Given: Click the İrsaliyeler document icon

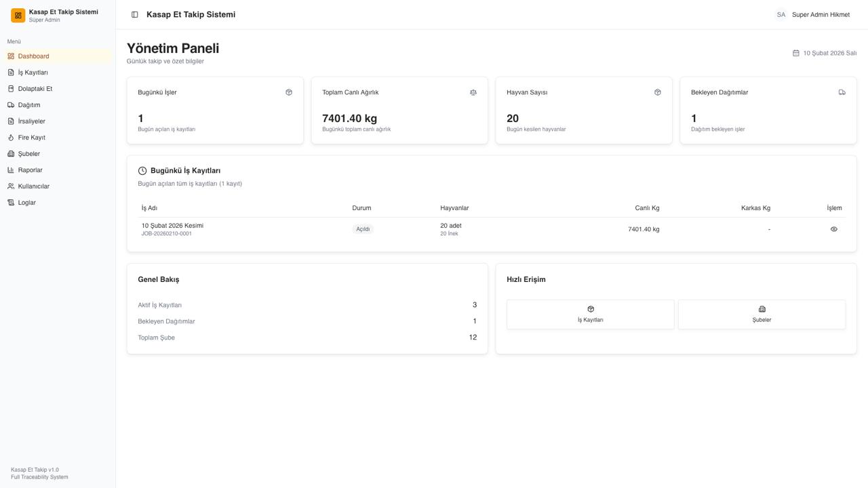Looking at the screenshot, I should (11, 121).
